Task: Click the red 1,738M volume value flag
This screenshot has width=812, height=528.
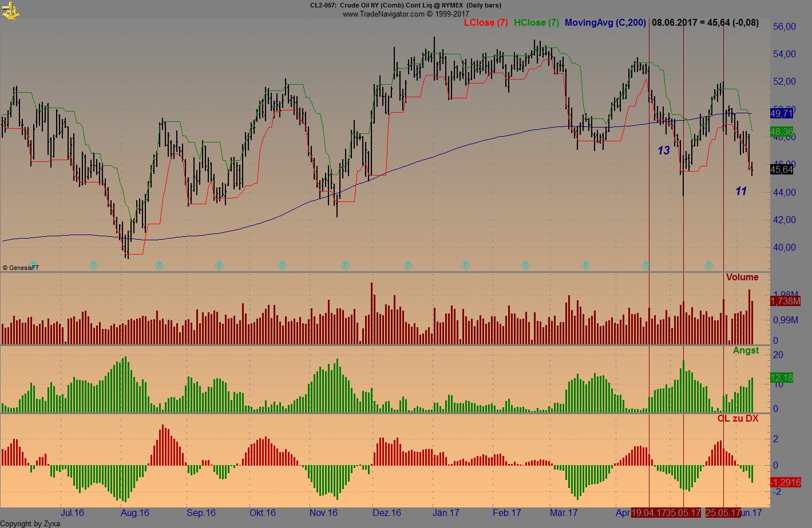Action: (785, 301)
